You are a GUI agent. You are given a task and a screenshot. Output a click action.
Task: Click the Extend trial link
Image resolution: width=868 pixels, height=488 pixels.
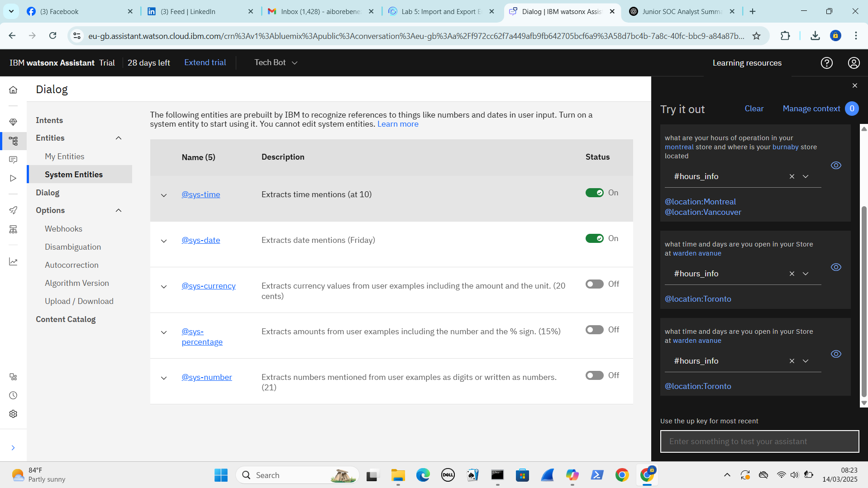205,62
